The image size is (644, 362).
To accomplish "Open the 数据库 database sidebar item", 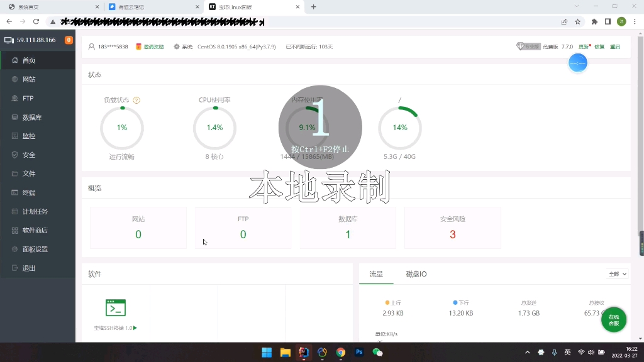I will tap(38, 117).
